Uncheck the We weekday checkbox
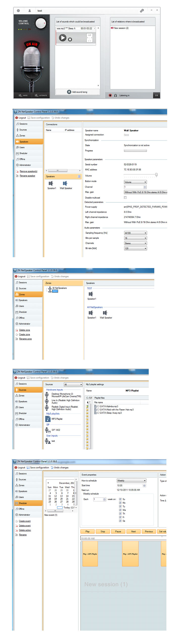 coord(120,510)
